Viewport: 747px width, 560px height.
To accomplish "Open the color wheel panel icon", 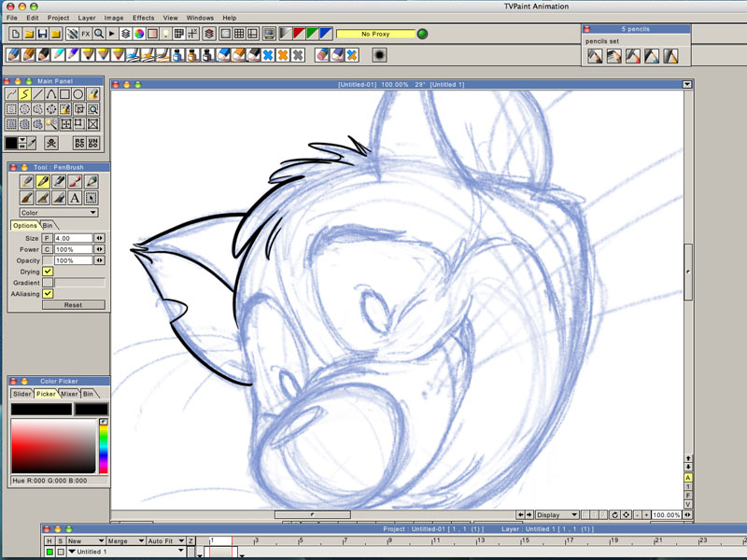I will (139, 34).
